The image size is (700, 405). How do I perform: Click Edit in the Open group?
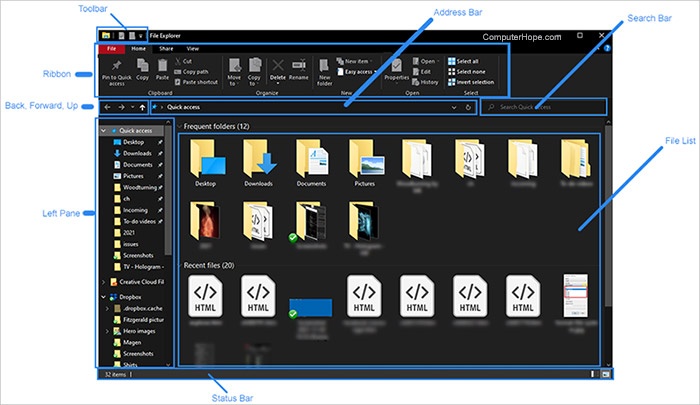click(422, 71)
